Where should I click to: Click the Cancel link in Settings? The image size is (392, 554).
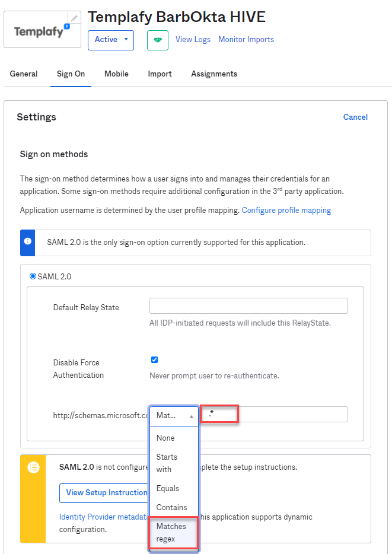click(355, 117)
